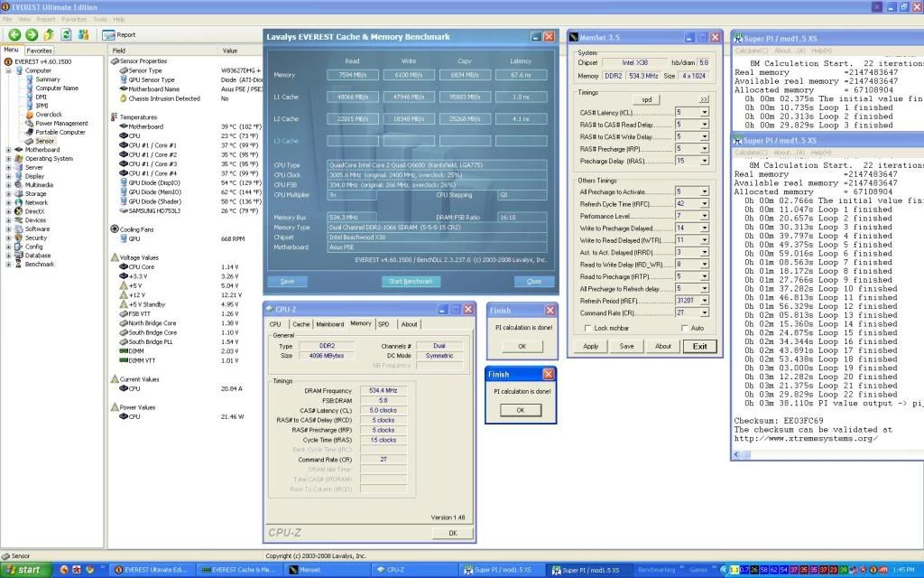Click the Network category icon
The width and height of the screenshot is (924, 578).
coord(19,202)
